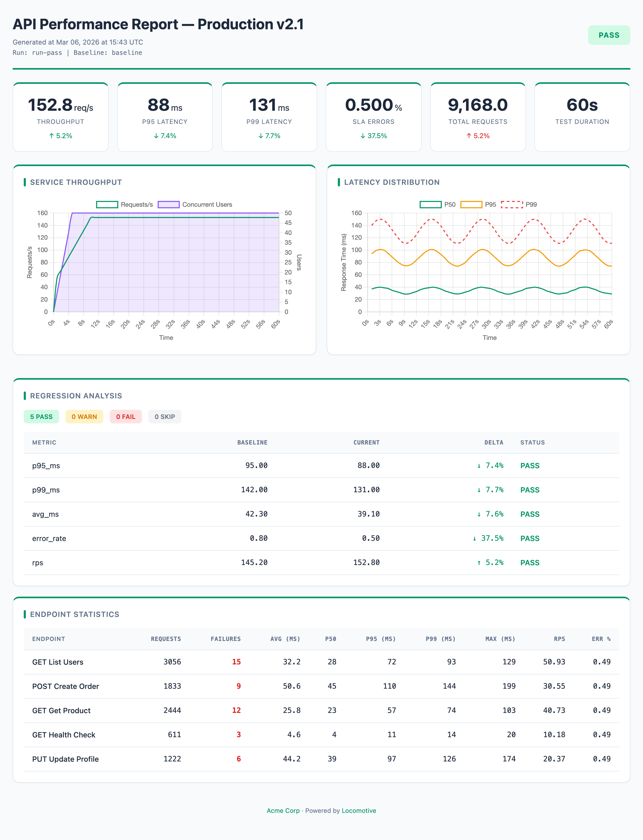
Task: Click the Service Throughput section heading
Action: (76, 182)
